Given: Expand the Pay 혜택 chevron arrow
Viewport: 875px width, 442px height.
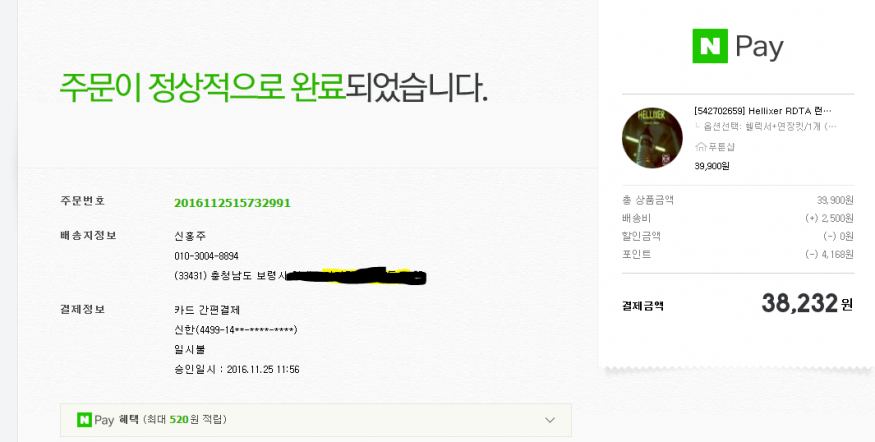Looking at the screenshot, I should point(549,420).
